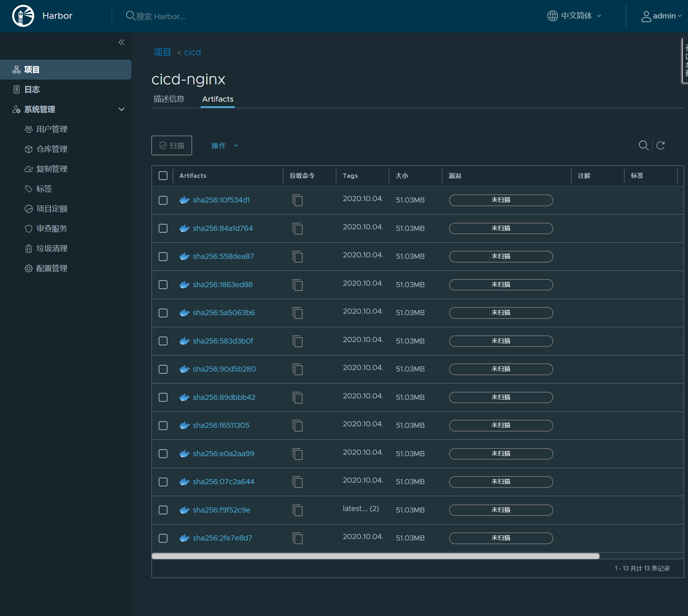Check the box for sha256:f9f52c9e

(x=163, y=510)
